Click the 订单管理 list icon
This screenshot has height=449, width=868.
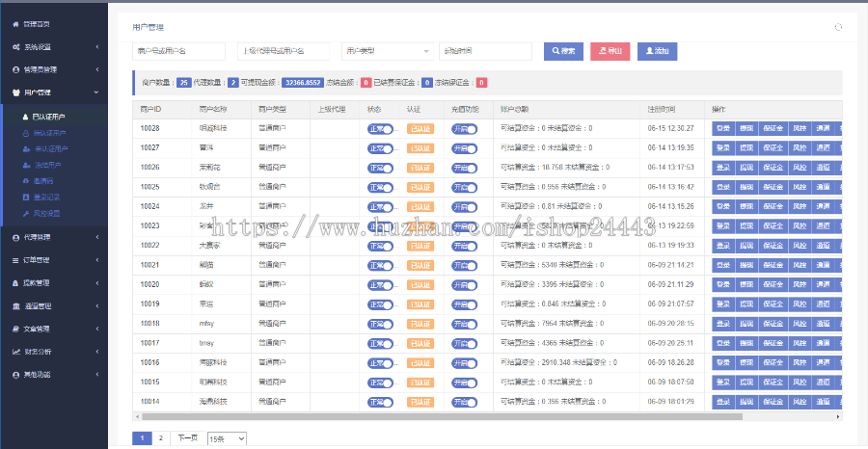(x=15, y=260)
